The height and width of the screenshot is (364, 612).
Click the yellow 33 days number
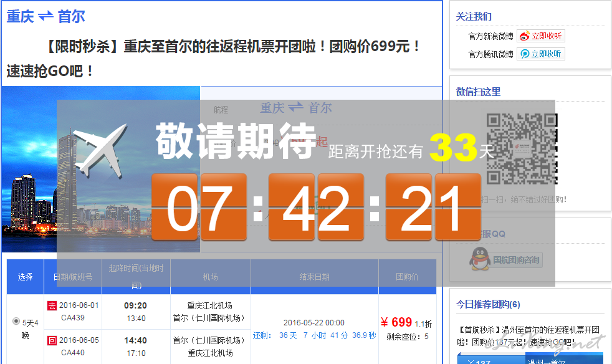pos(453,147)
